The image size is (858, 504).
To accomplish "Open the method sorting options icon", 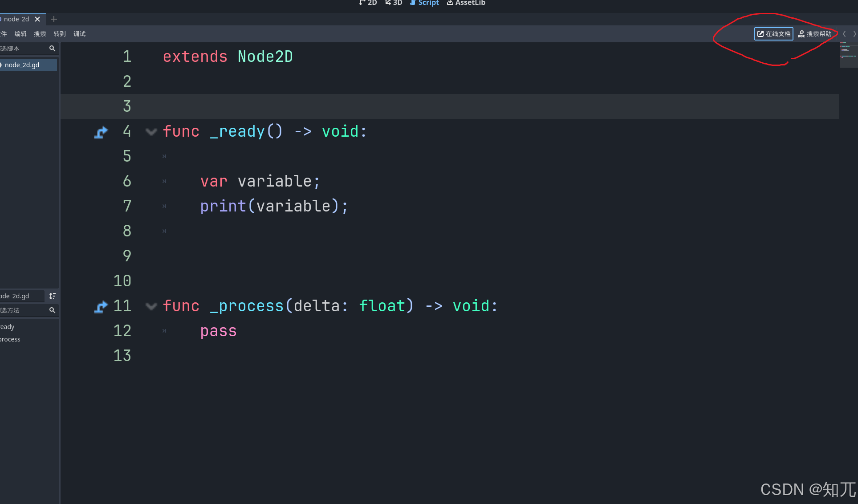I will coord(52,296).
